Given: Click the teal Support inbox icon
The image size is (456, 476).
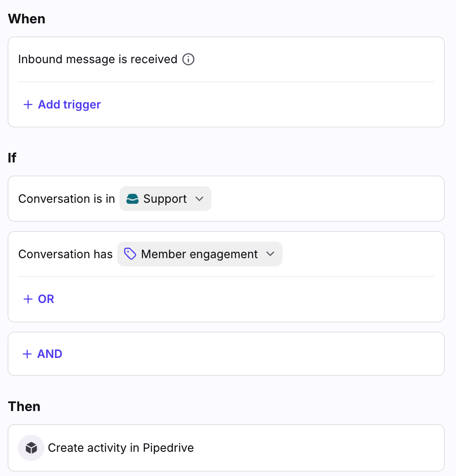Looking at the screenshot, I should pyautogui.click(x=132, y=199).
